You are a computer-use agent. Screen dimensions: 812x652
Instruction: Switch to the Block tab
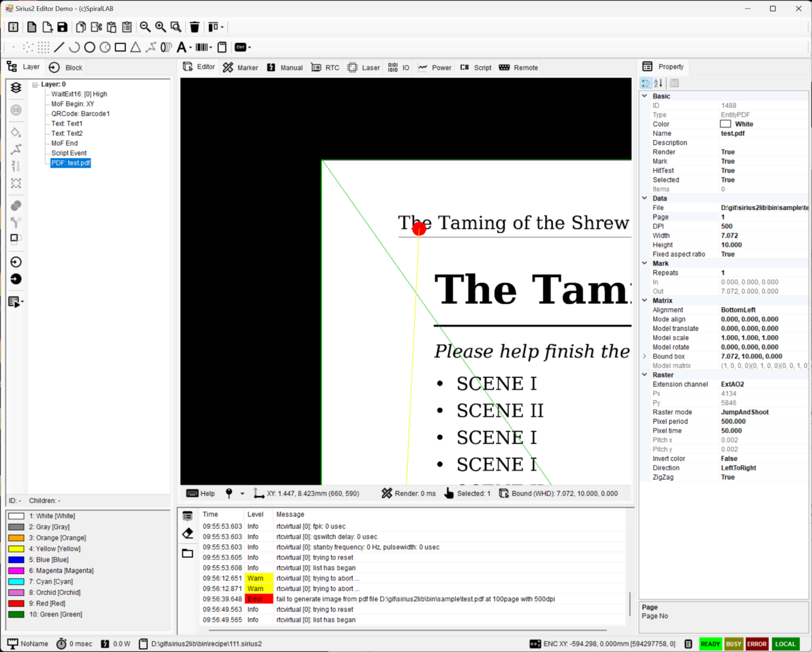coord(65,68)
